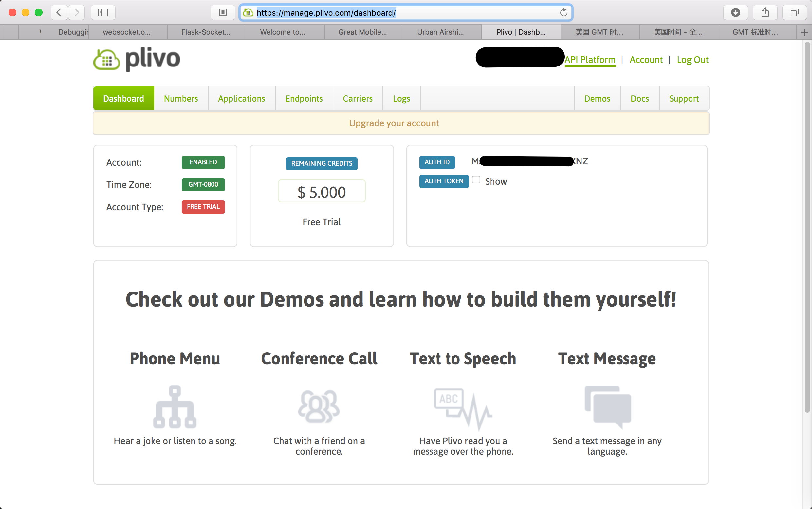Click the Conference Call people icon
The image size is (812, 509).
pos(319,407)
